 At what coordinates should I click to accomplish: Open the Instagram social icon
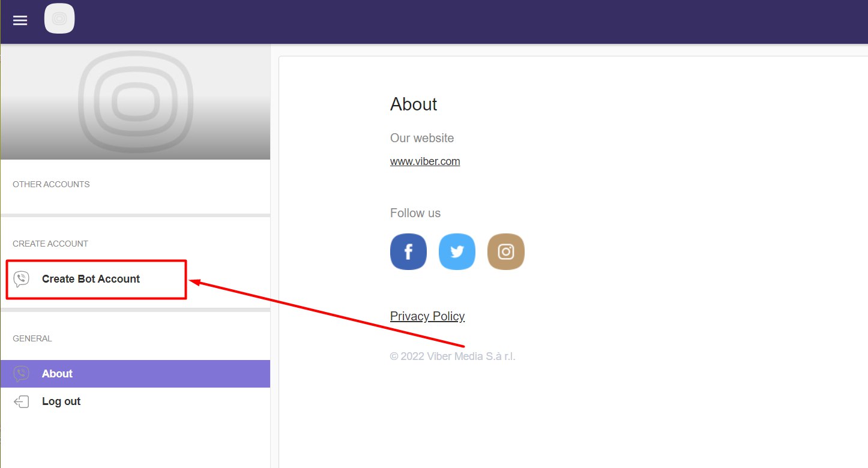point(506,251)
